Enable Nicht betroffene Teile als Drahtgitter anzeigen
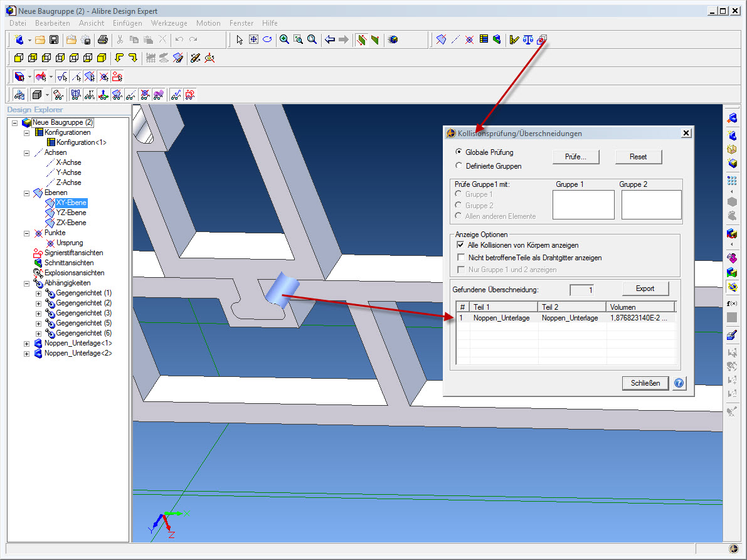The height and width of the screenshot is (560, 747). [x=461, y=257]
